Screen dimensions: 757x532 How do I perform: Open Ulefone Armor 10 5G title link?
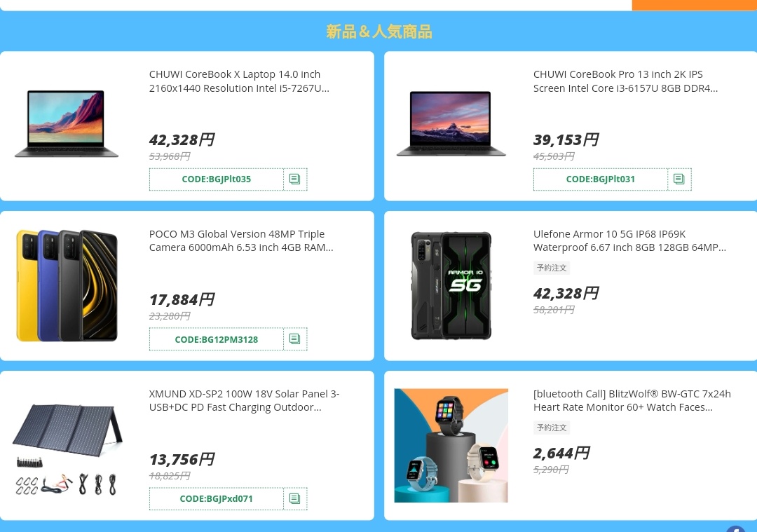coord(629,240)
